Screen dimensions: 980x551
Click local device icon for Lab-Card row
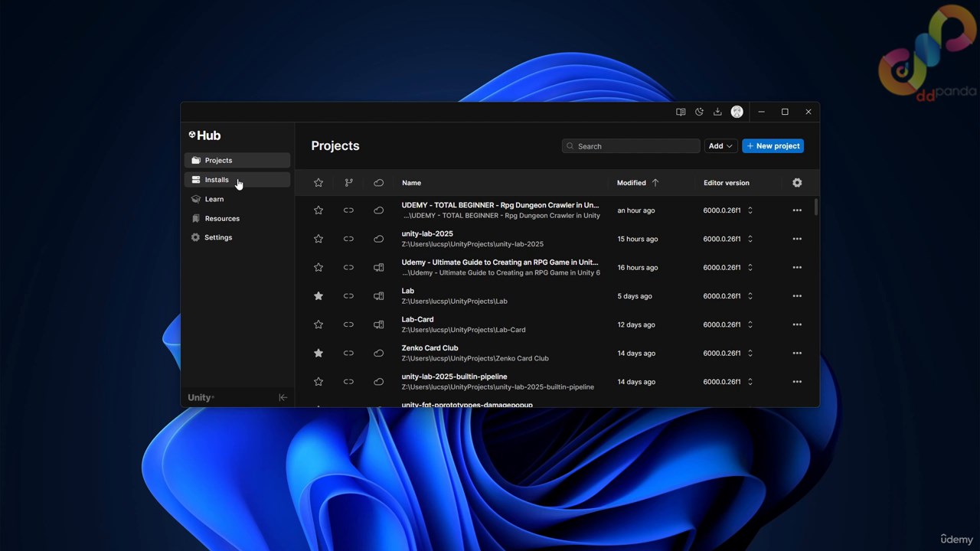click(x=378, y=324)
